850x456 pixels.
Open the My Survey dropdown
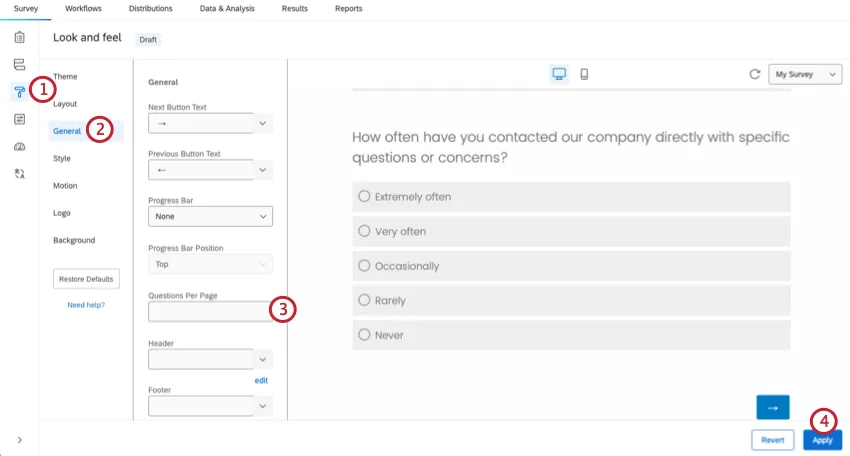[x=804, y=74]
